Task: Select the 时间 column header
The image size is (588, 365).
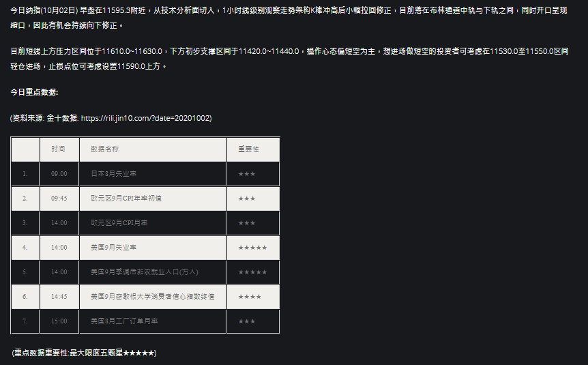Action: pos(58,149)
